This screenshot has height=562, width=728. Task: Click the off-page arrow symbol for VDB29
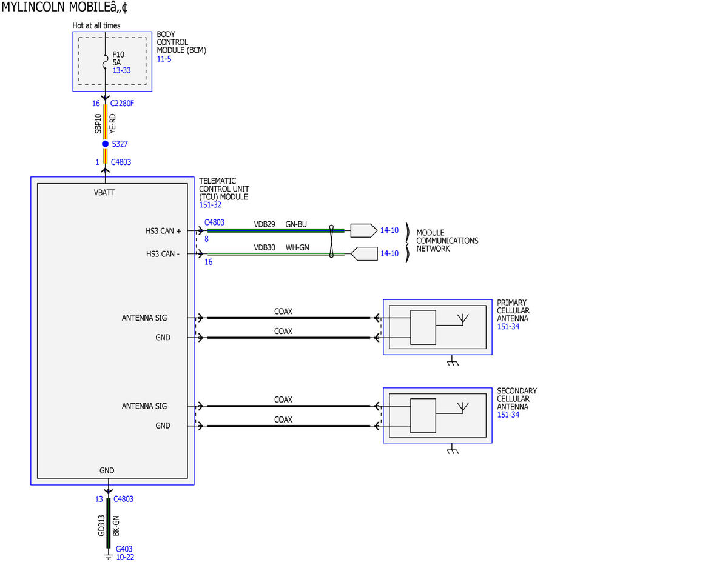click(x=364, y=230)
